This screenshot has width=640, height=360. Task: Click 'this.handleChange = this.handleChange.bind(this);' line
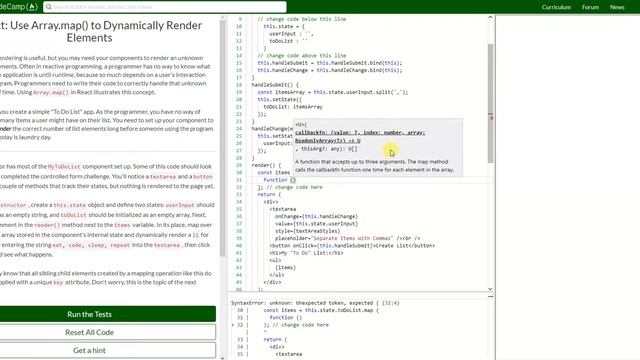coord(330,70)
